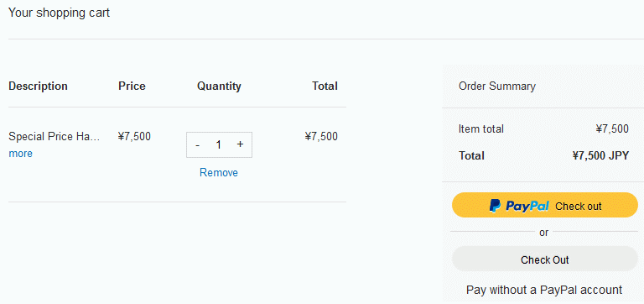Open the 'Special Price Ha...' item name

pyautogui.click(x=55, y=137)
